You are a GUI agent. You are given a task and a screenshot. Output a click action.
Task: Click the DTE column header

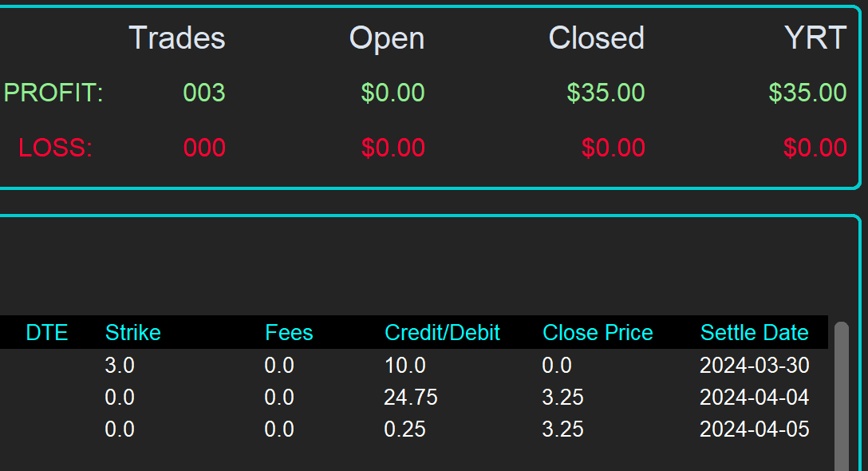[47, 332]
